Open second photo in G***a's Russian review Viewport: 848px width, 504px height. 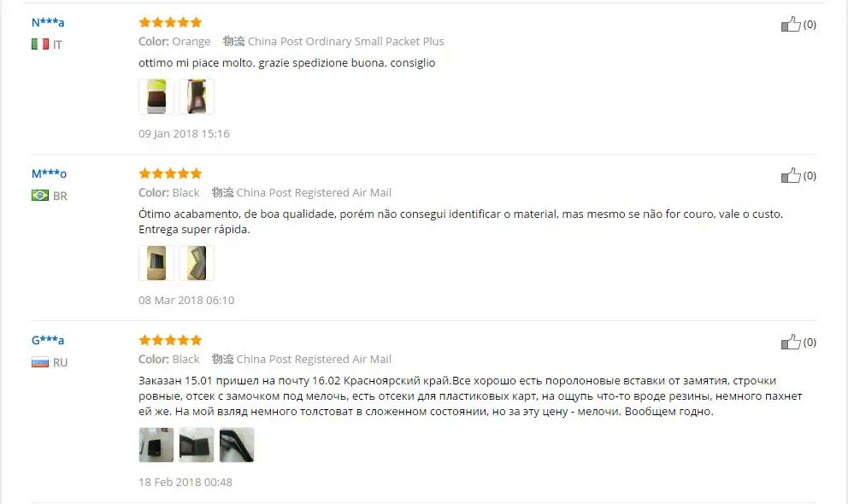[x=197, y=445]
